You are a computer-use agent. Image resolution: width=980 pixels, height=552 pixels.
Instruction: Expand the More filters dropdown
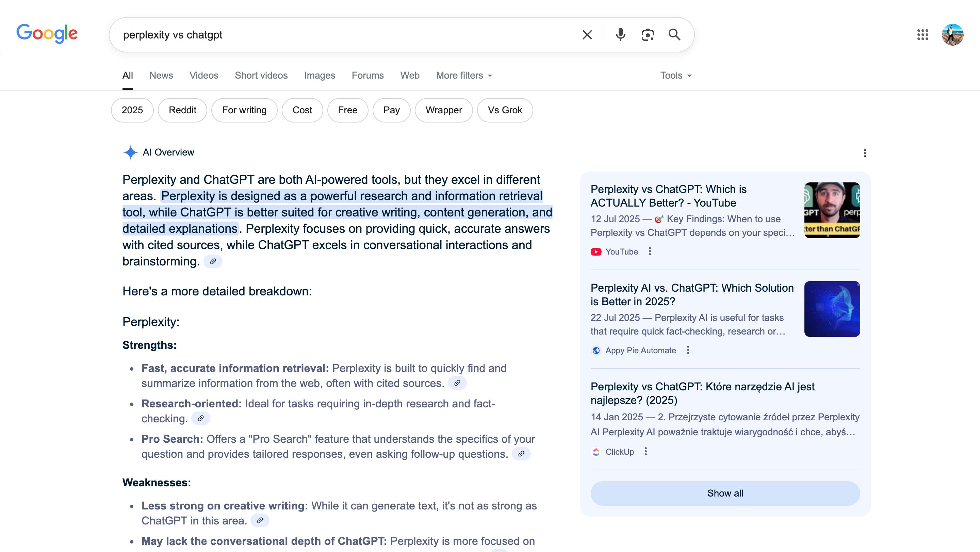click(464, 75)
